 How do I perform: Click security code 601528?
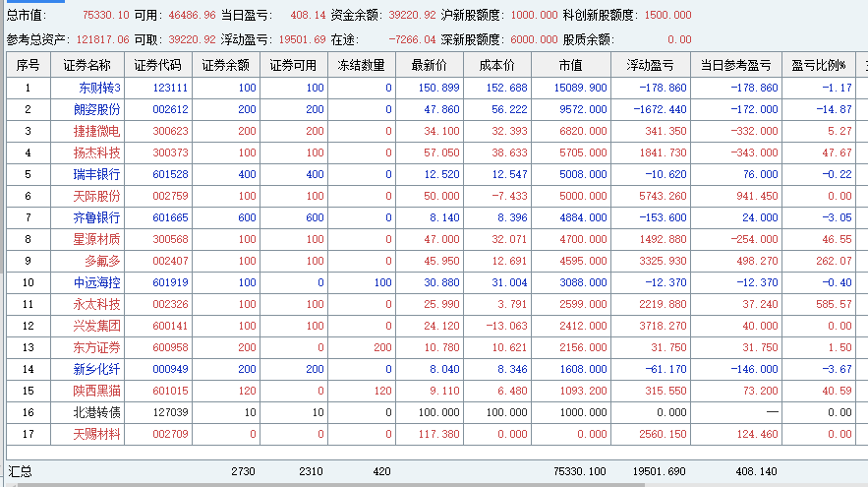(170, 174)
